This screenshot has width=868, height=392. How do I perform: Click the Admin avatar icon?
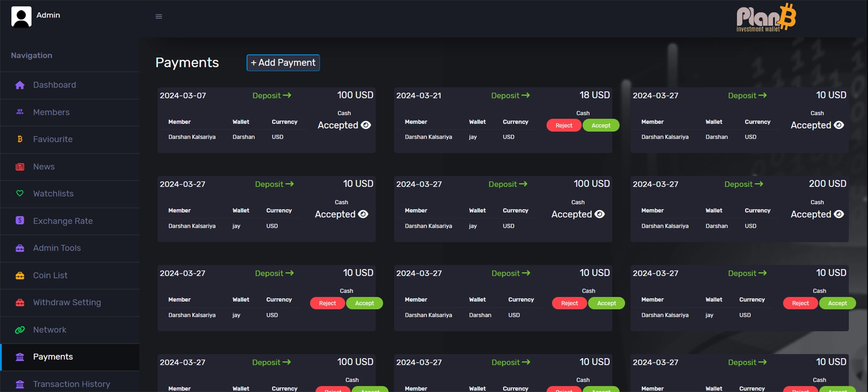[x=21, y=17]
